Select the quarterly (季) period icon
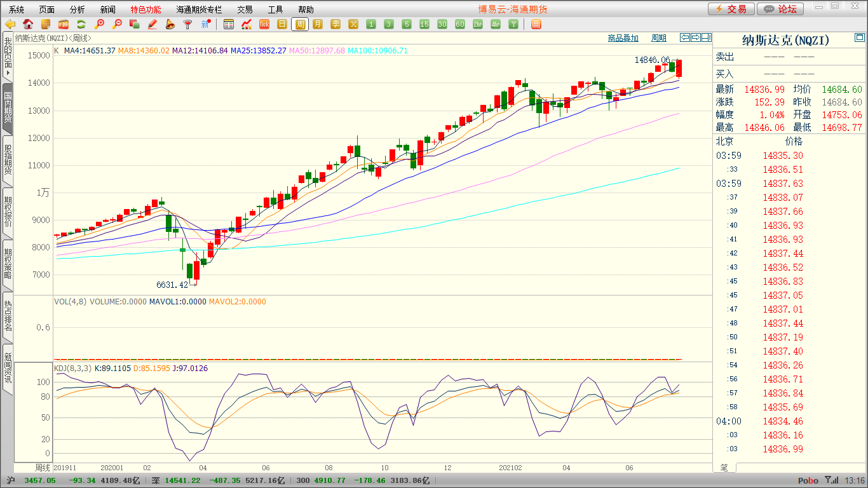 pyautogui.click(x=336, y=24)
